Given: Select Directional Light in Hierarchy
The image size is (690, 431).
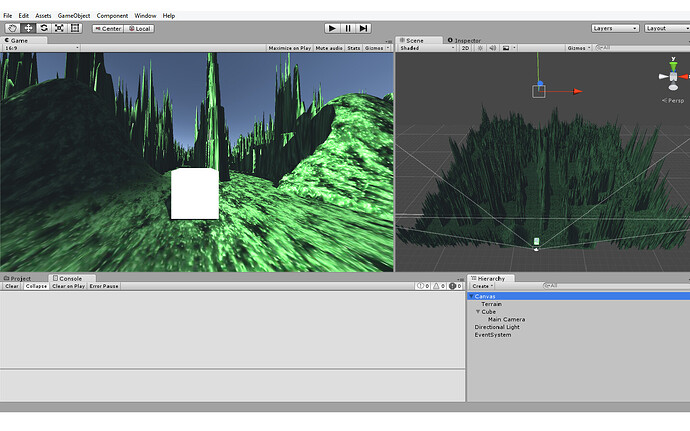Looking at the screenshot, I should (x=497, y=327).
